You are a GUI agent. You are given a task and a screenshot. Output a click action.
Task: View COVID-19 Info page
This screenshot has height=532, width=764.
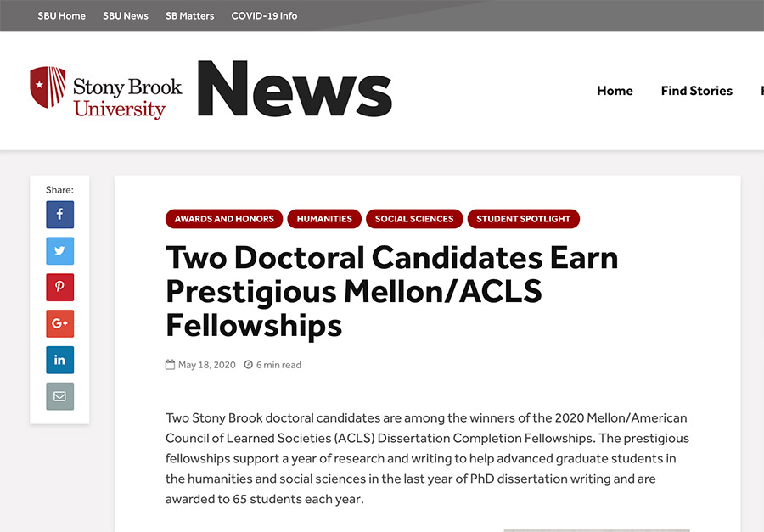pos(264,15)
